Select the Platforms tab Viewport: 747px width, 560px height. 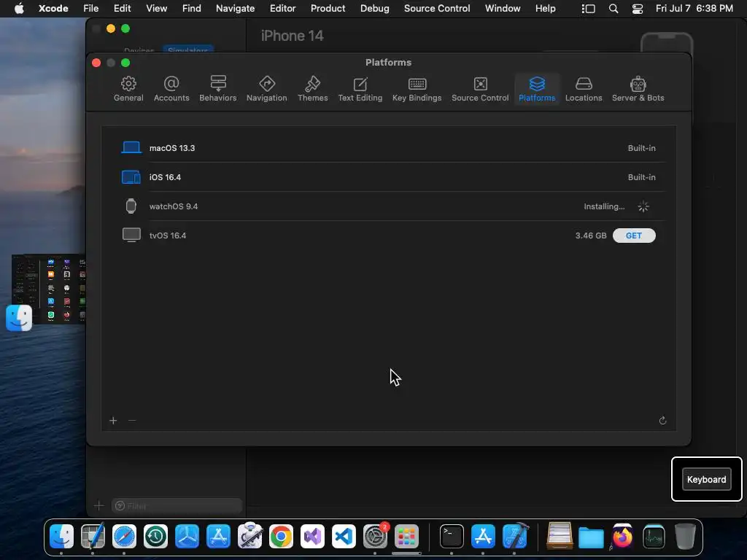pos(537,89)
